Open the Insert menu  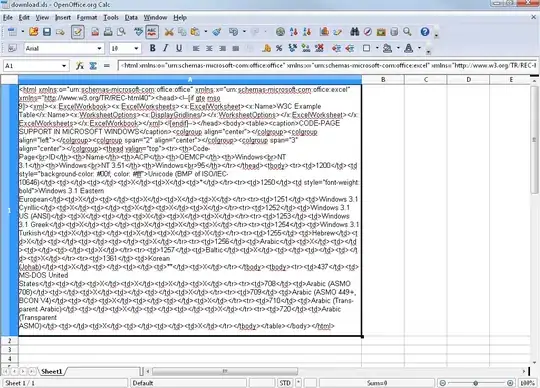click(x=63, y=18)
